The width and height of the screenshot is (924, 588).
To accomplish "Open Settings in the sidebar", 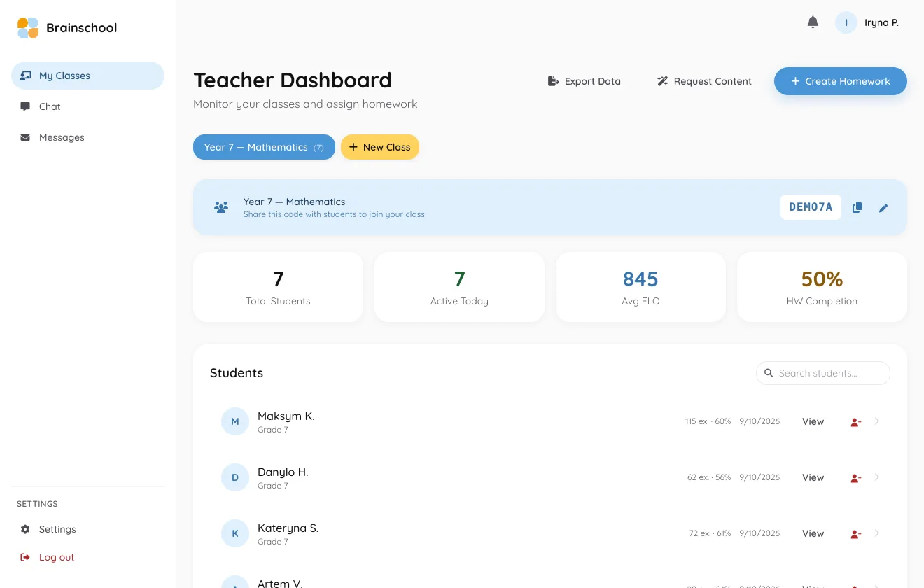I will [x=87, y=529].
